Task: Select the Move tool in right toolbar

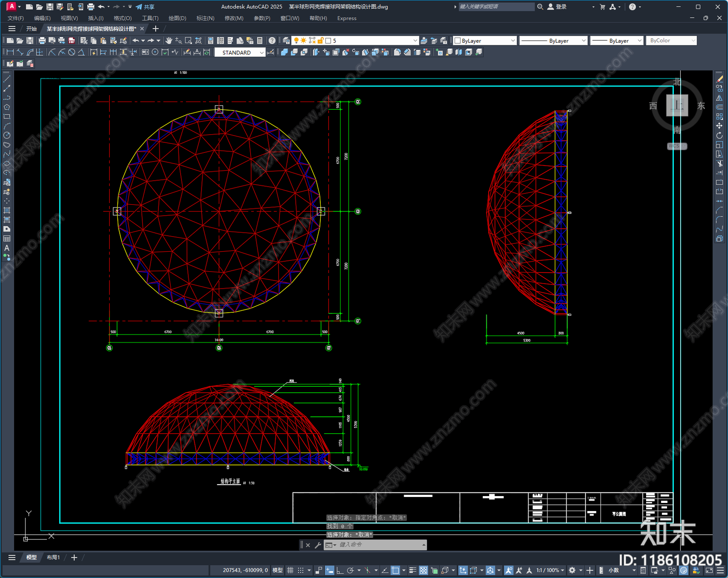Action: coord(719,126)
